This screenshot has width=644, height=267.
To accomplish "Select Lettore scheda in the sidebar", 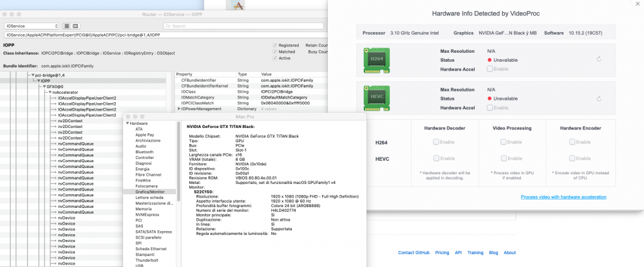I will click(x=149, y=198).
